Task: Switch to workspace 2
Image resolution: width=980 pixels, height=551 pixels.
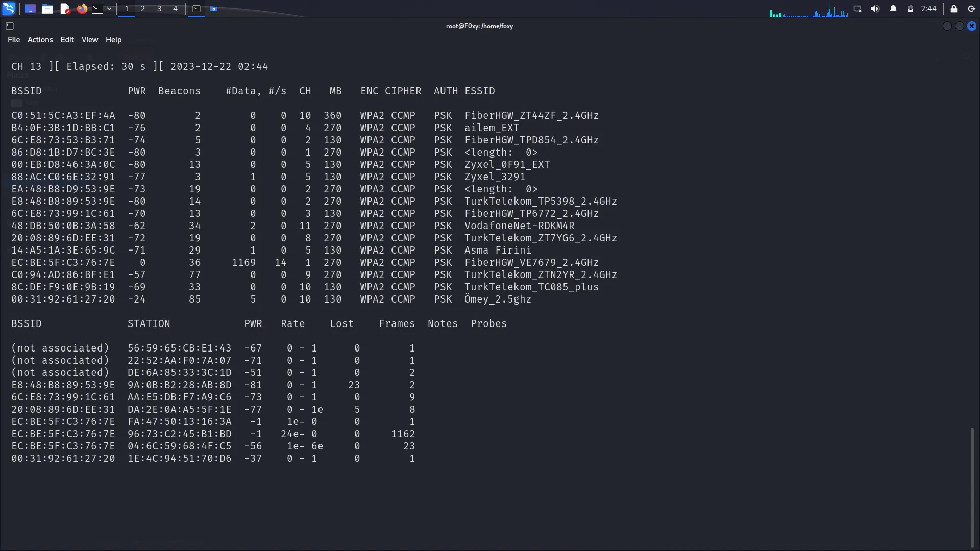Action: (x=143, y=9)
